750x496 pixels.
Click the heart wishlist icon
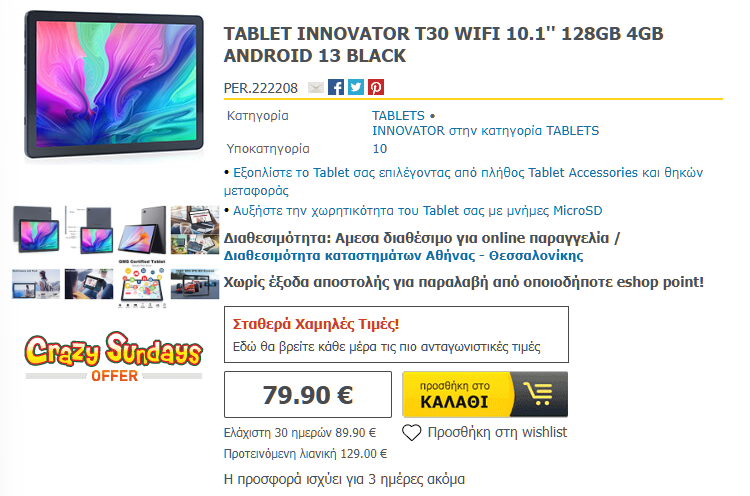tap(411, 432)
